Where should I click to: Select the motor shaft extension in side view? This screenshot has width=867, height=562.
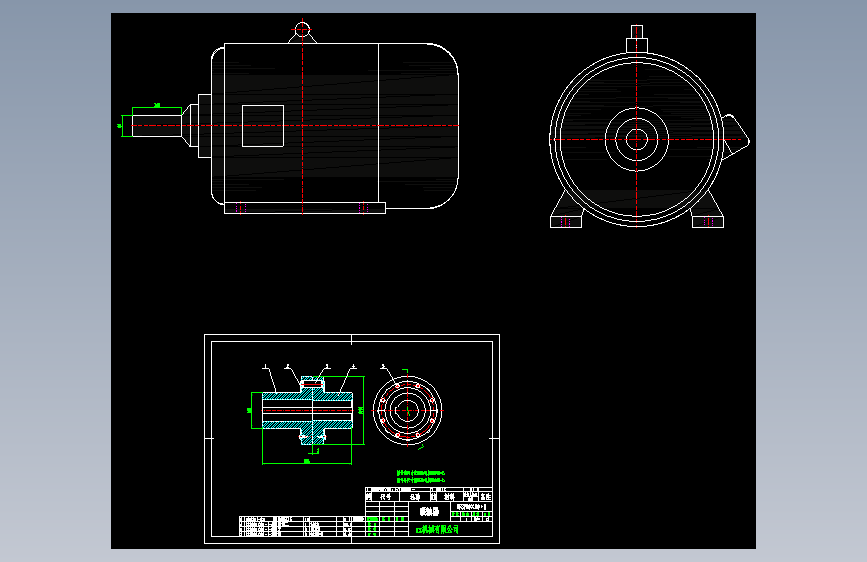157,126
